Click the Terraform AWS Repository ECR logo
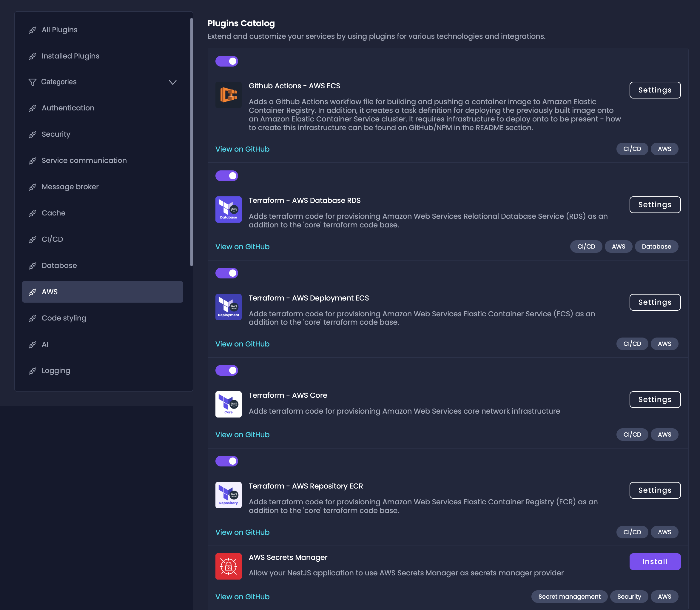 (x=228, y=495)
